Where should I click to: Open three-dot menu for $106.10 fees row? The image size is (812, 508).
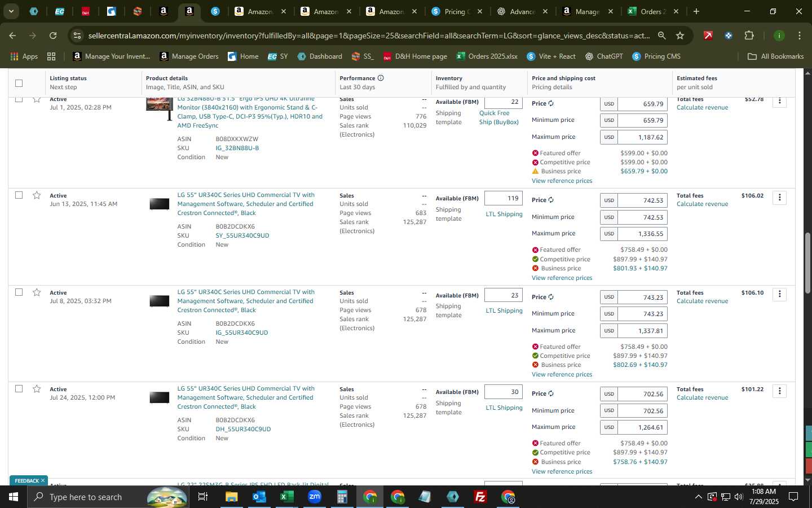tap(779, 294)
